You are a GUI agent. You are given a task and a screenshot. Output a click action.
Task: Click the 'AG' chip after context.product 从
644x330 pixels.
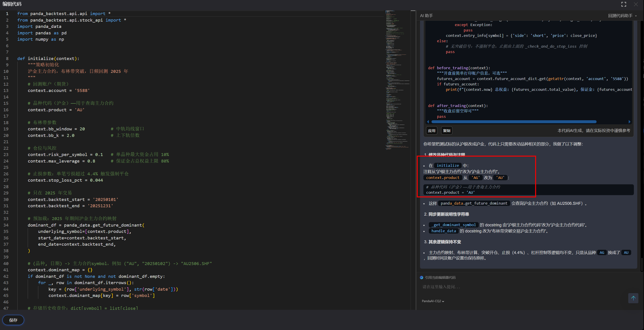tap(476, 178)
